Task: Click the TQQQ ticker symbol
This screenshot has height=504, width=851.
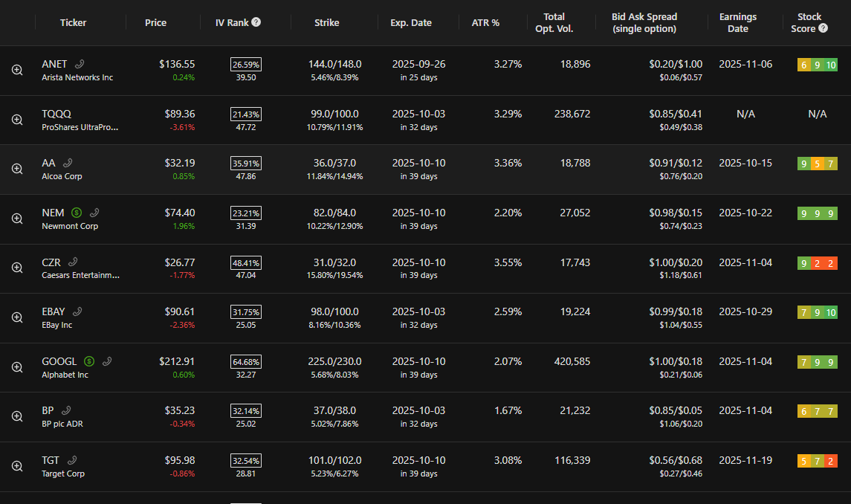Action: pos(56,114)
